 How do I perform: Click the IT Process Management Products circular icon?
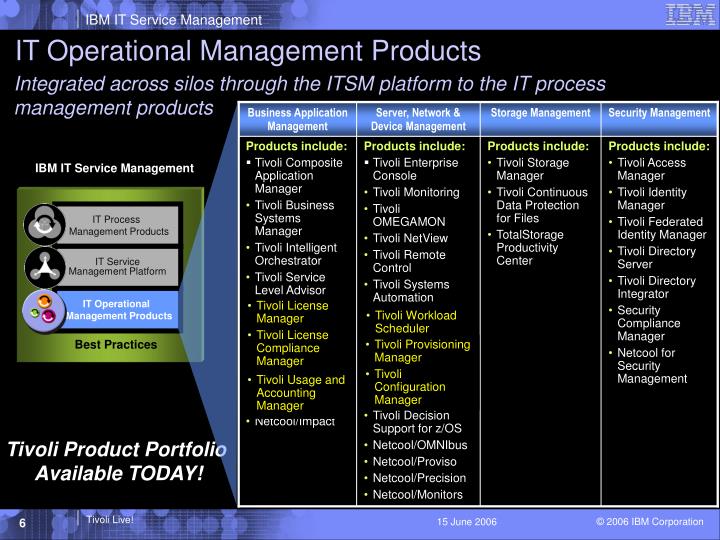coord(44,225)
